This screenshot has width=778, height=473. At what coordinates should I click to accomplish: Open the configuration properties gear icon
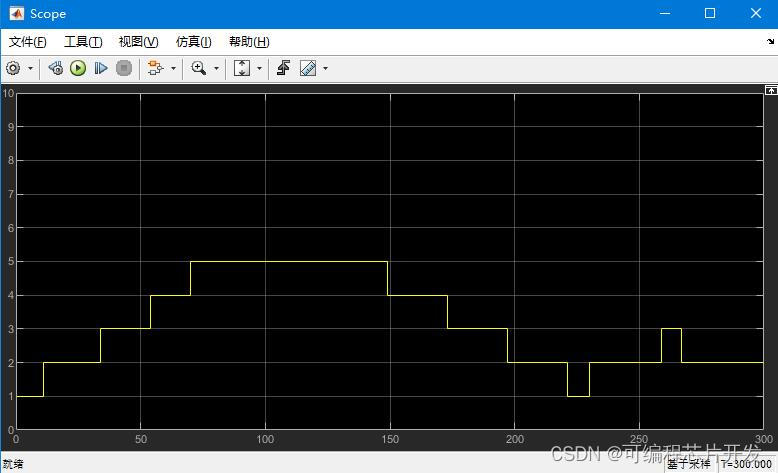coord(13,68)
